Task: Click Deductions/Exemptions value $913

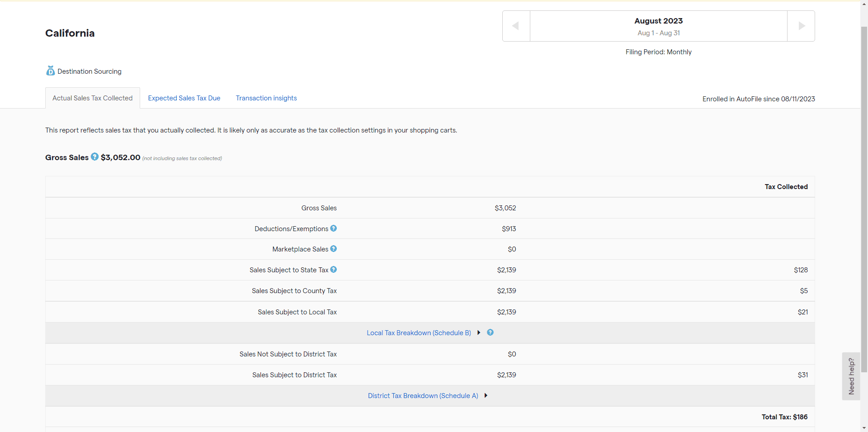Action: (x=509, y=229)
